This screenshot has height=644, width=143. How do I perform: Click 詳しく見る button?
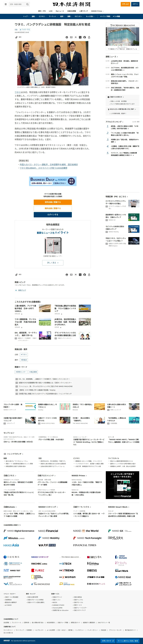53,263
